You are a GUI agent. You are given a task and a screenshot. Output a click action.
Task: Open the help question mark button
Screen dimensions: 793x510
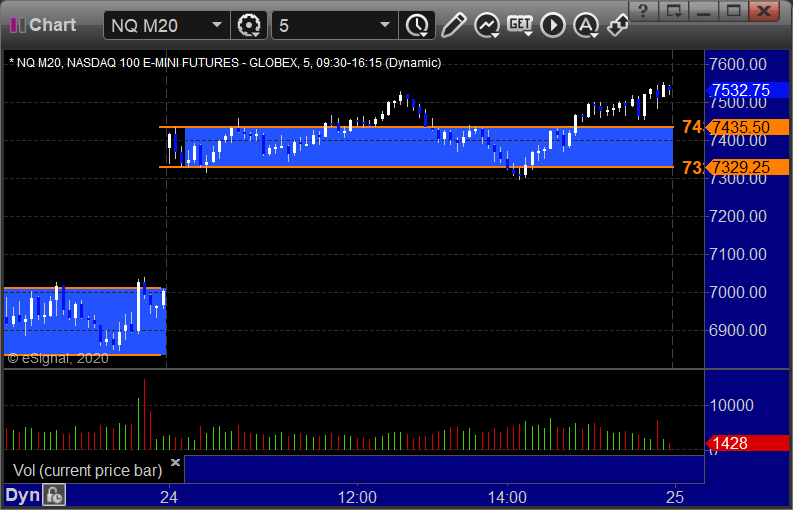click(x=643, y=10)
